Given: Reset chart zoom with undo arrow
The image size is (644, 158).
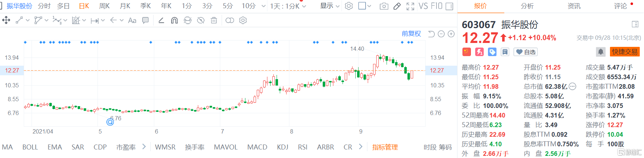Looking at the screenshot, I should pyautogui.click(x=431, y=34).
